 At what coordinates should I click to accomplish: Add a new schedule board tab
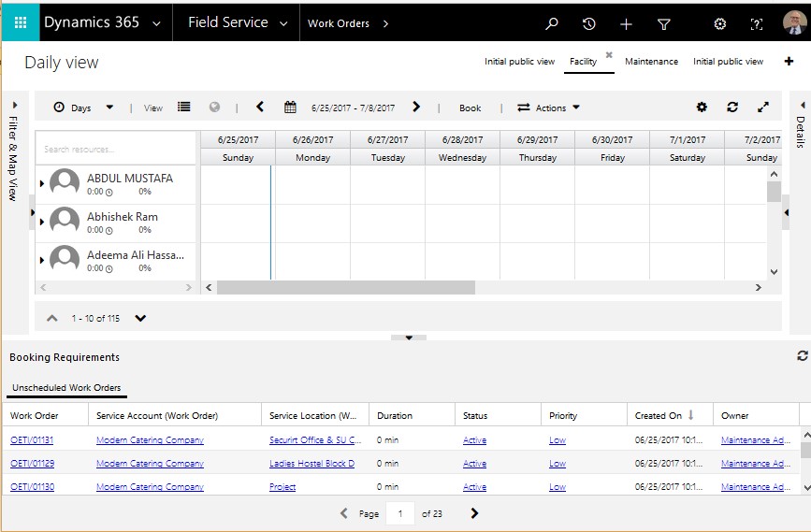click(x=789, y=61)
